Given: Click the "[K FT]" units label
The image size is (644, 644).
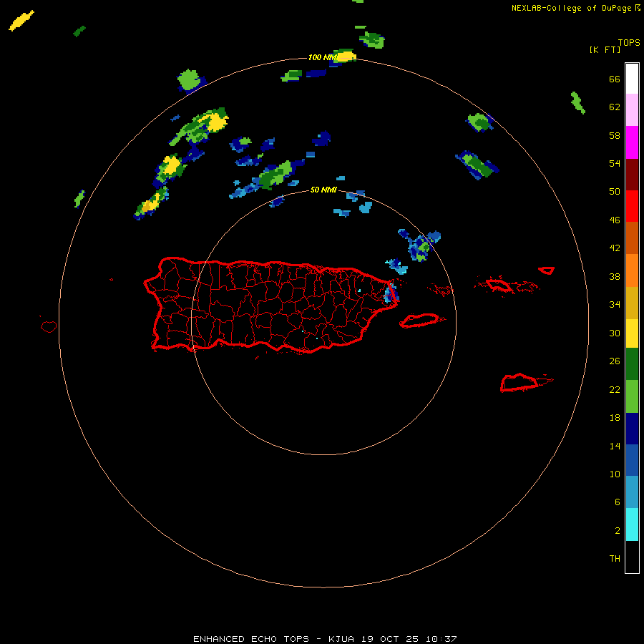Looking at the screenshot, I should tap(605, 49).
